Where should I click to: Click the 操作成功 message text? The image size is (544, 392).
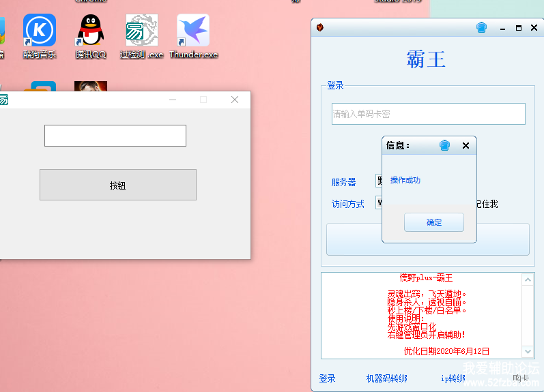tap(405, 180)
